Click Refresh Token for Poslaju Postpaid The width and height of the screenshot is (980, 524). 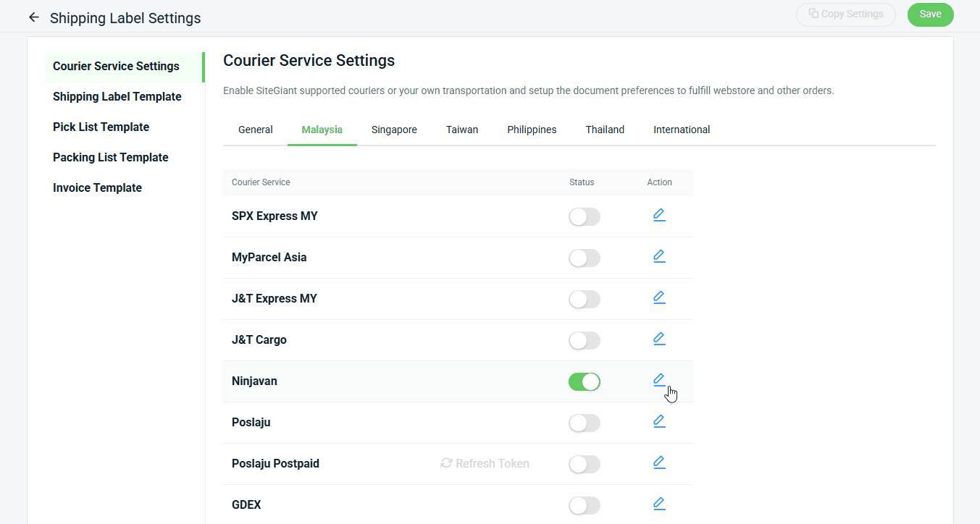point(485,463)
